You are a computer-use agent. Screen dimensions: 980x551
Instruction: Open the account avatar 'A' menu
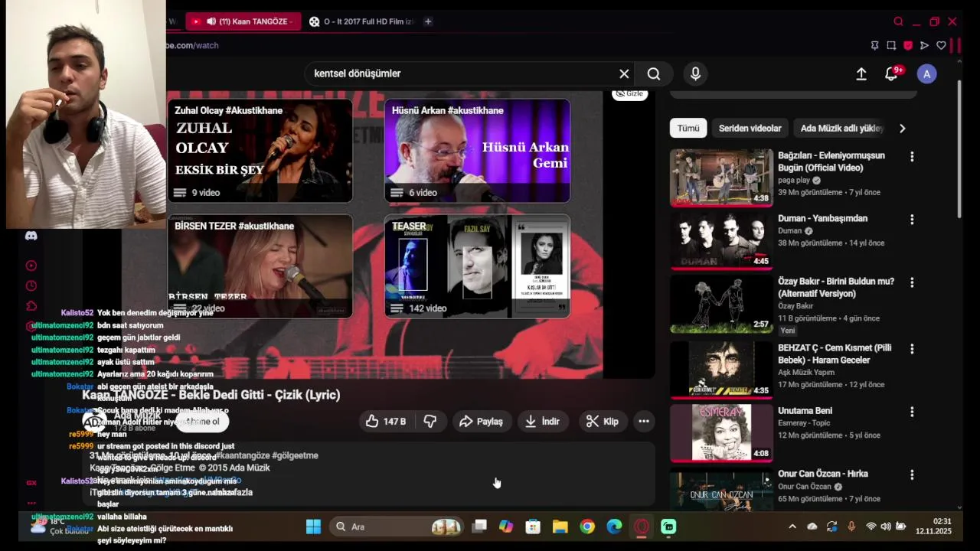click(927, 74)
